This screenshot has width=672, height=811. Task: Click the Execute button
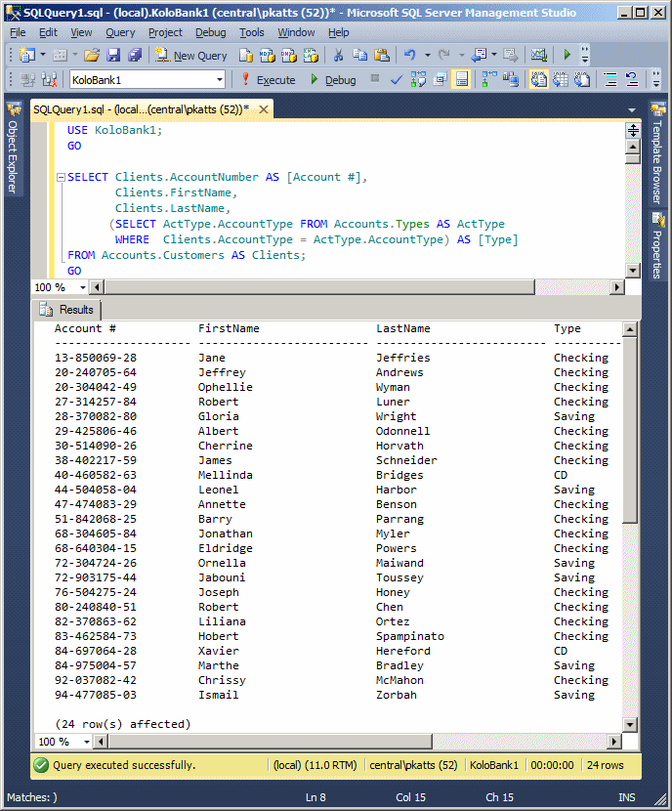click(269, 80)
